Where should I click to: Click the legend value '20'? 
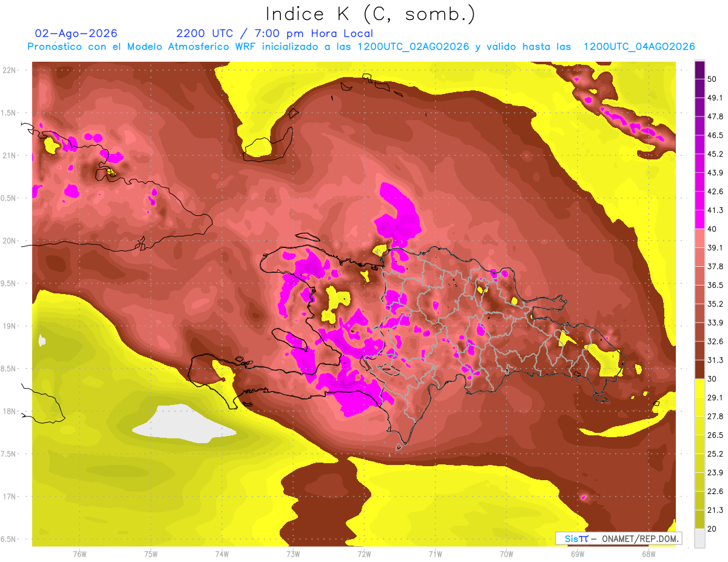pos(713,529)
